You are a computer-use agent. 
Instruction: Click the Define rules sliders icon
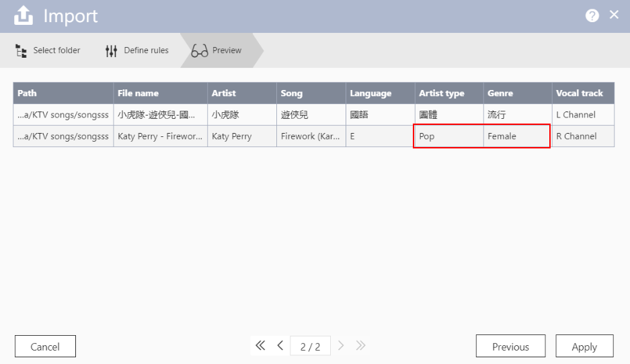pos(111,51)
